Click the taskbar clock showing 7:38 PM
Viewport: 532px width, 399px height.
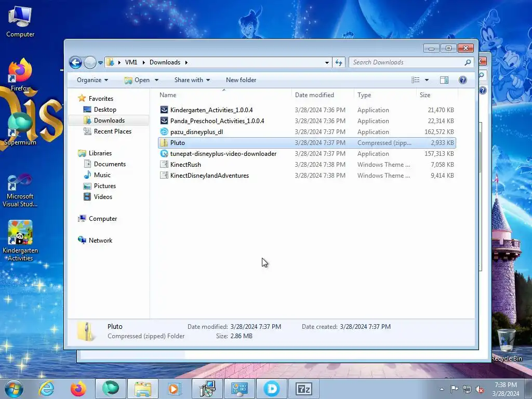pos(506,389)
